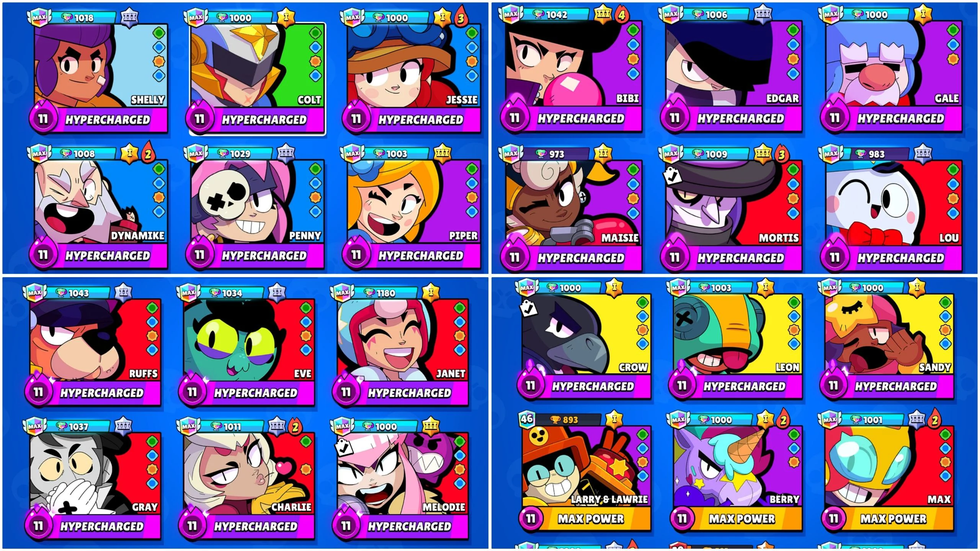Click the checkmark tag icon on Mortis card
This screenshot has height=551, width=980.
(x=672, y=176)
